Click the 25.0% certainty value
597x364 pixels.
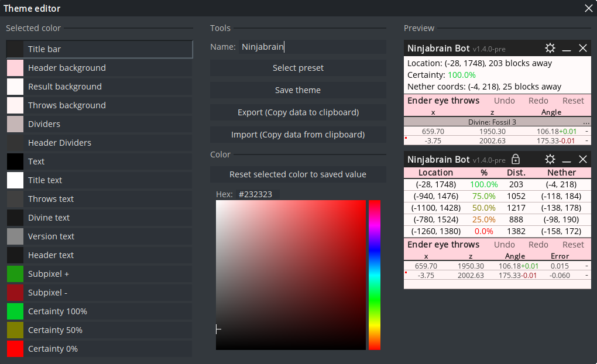[484, 219]
